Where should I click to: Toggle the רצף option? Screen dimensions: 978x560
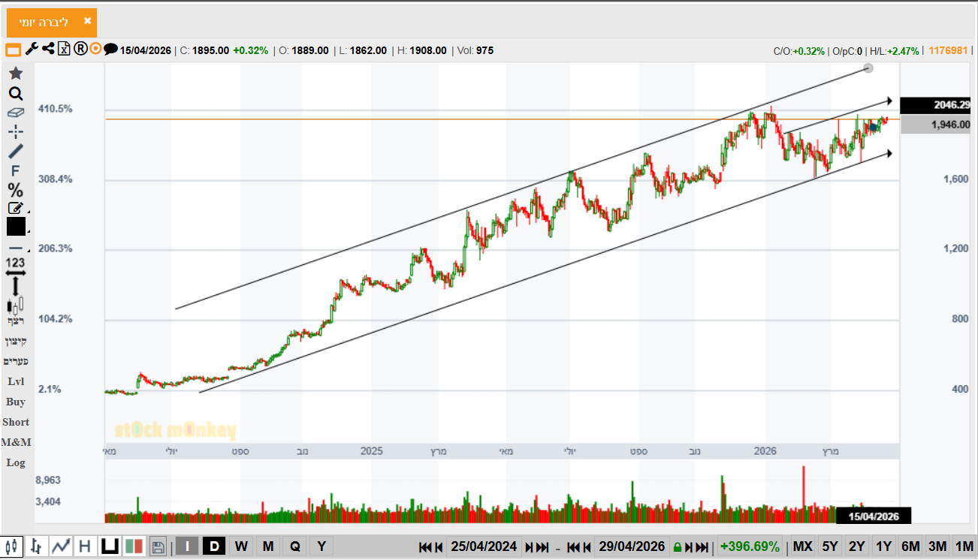(x=16, y=321)
